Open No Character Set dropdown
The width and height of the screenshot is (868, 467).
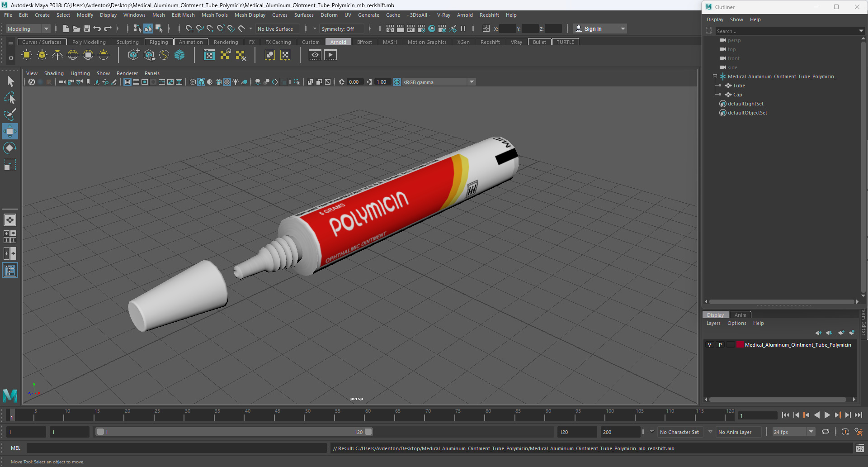pos(679,432)
